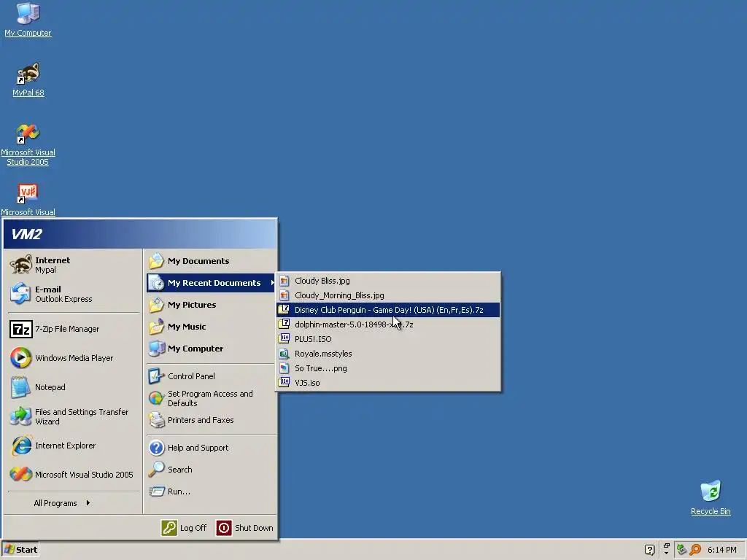Image resolution: width=747 pixels, height=560 pixels.
Task: Open My Music folder
Action: click(x=211, y=327)
